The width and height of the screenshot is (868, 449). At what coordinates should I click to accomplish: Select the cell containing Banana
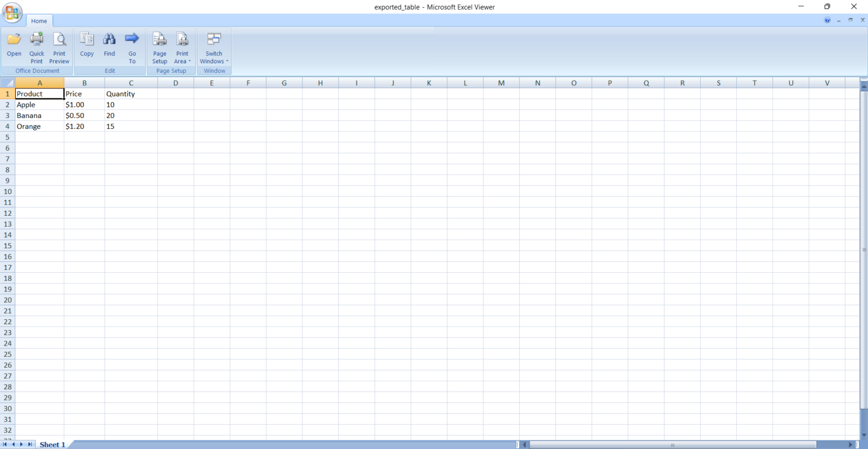point(29,115)
